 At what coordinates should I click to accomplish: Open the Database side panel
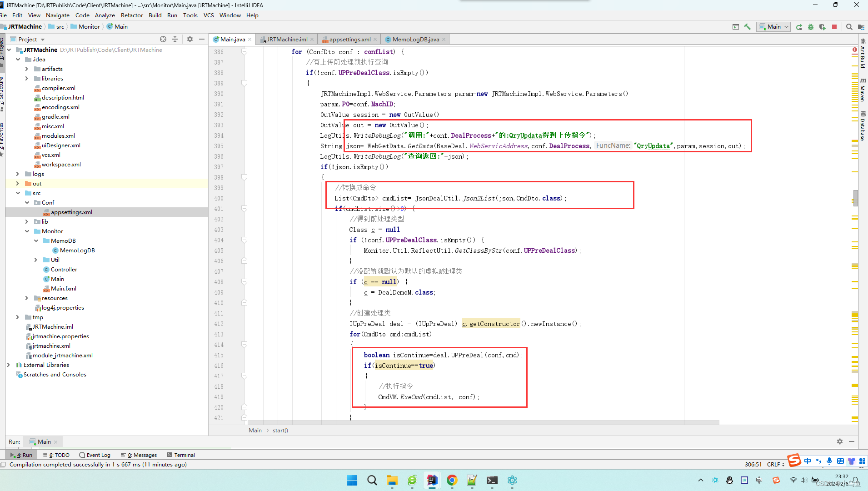(x=863, y=125)
